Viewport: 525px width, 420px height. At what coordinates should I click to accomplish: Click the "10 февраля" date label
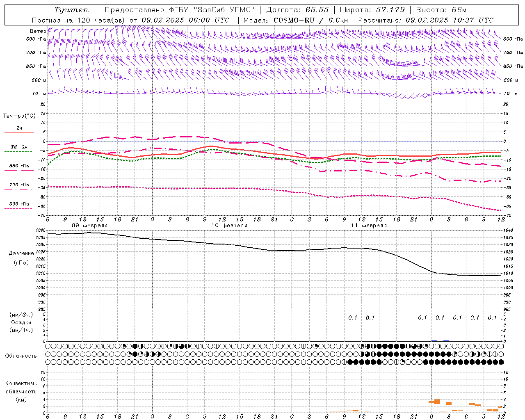(229, 226)
